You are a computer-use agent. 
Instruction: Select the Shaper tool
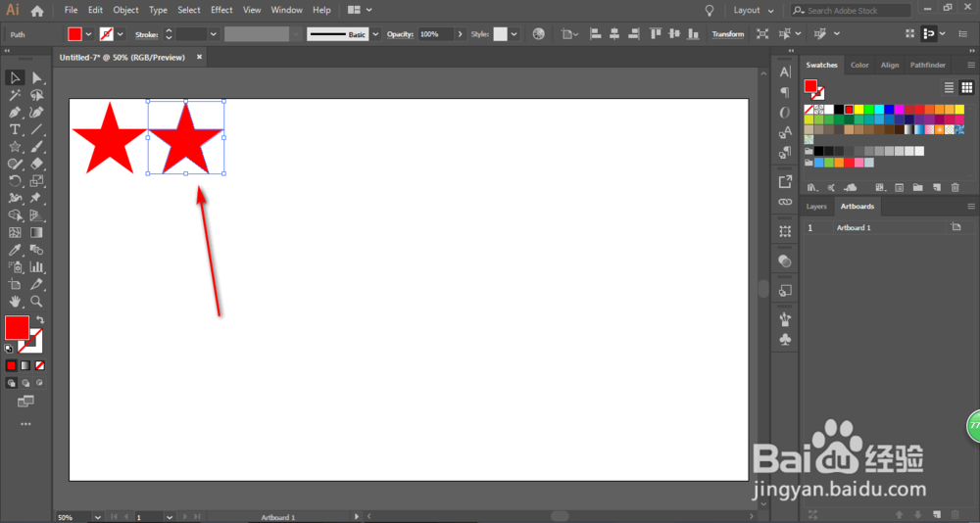coord(15,164)
